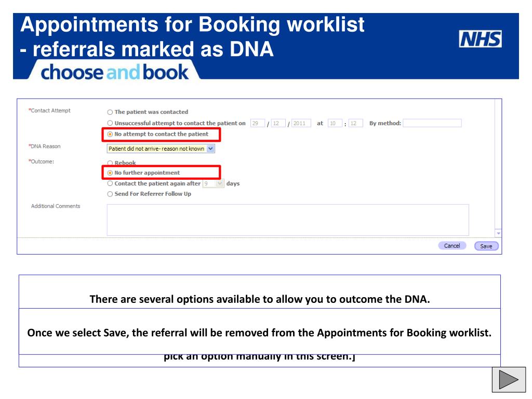Screen dimensions: 532x399
Task: Select 'No further appointment' outcome
Action: [110, 172]
